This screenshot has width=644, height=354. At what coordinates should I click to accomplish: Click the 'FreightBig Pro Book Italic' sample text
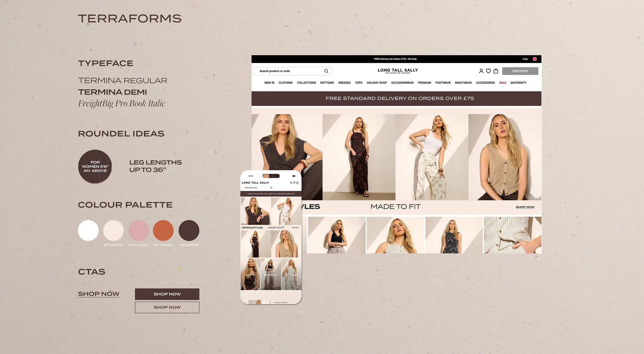tap(122, 104)
